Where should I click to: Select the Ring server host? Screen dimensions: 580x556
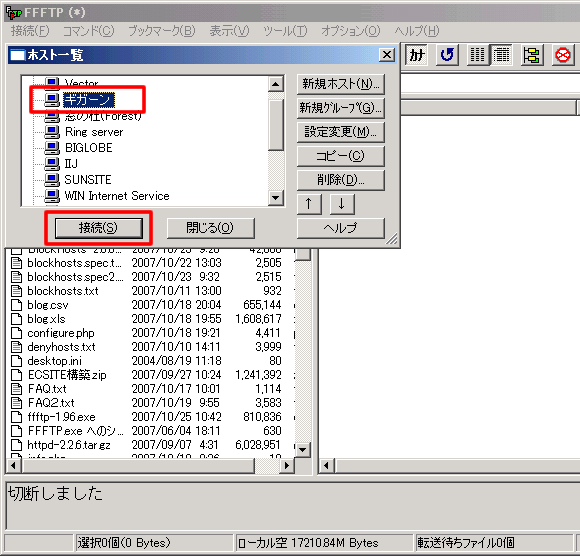click(x=94, y=132)
